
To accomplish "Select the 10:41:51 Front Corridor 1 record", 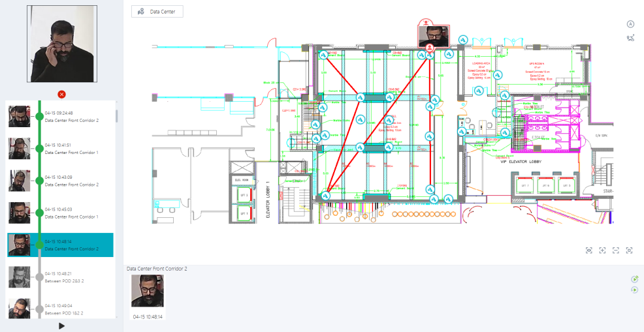I will (72, 149).
